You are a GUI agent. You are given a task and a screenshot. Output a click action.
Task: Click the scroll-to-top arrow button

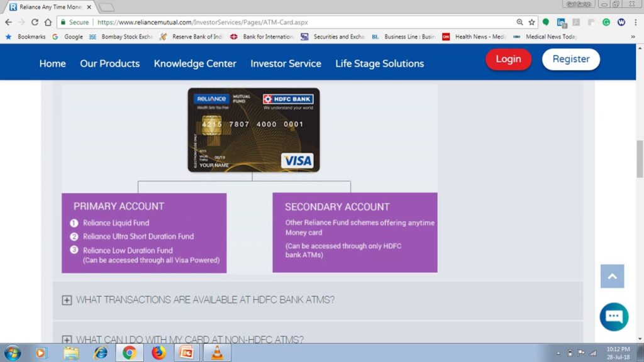(612, 277)
